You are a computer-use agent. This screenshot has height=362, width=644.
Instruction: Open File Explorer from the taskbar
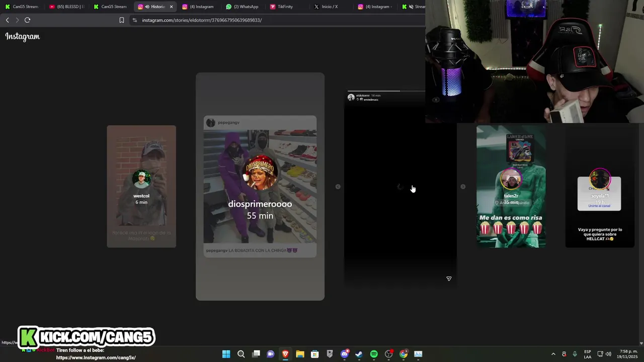pyautogui.click(x=300, y=354)
